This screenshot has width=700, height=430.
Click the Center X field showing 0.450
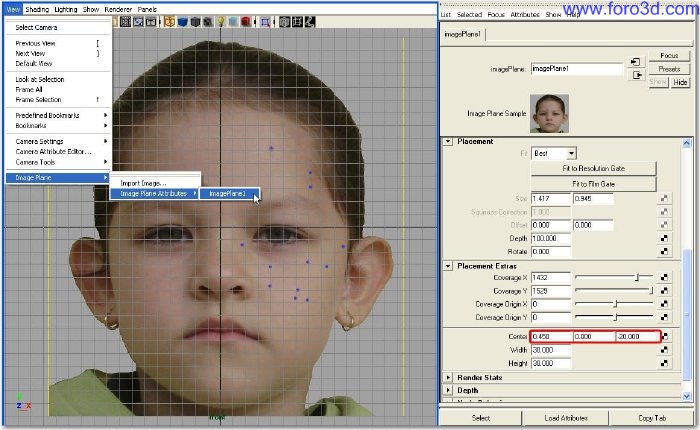551,336
